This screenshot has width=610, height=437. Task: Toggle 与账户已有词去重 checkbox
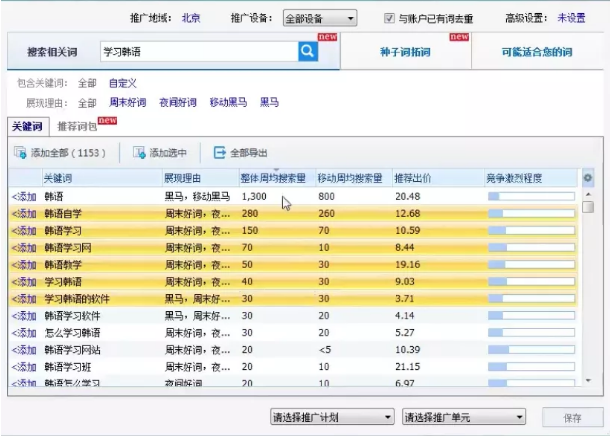(x=390, y=18)
